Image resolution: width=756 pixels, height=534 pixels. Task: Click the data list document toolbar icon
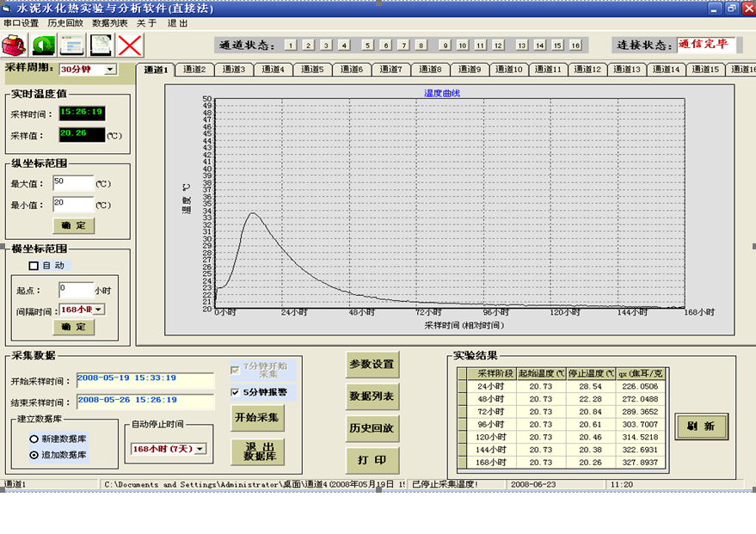pyautogui.click(x=72, y=45)
